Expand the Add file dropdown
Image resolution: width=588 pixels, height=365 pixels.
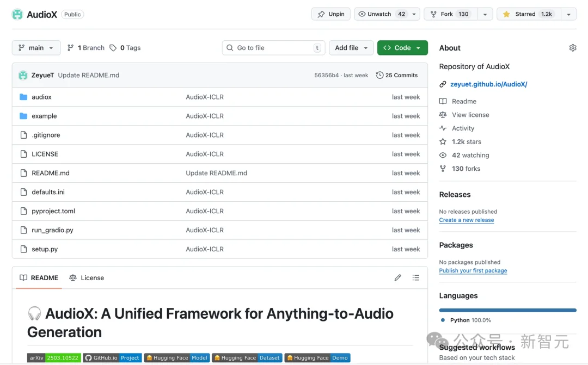(x=351, y=48)
